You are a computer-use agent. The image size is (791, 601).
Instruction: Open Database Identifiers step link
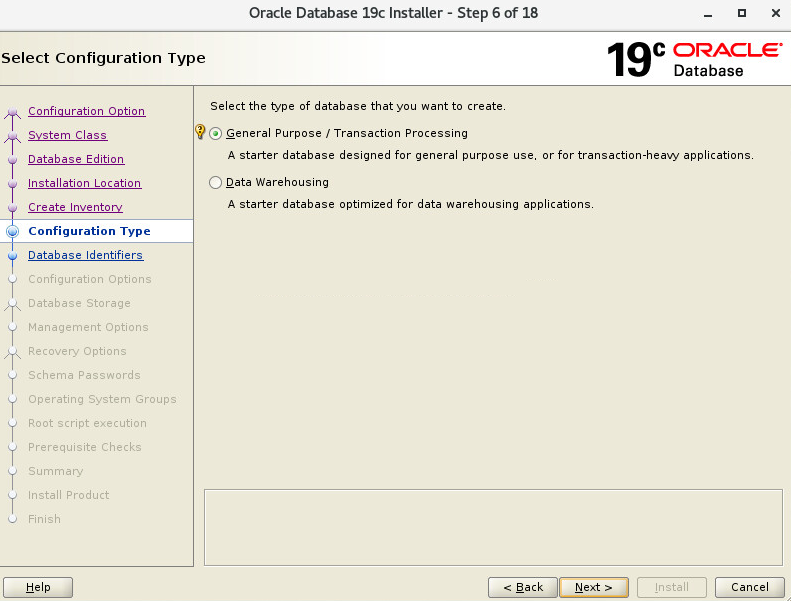[85, 255]
